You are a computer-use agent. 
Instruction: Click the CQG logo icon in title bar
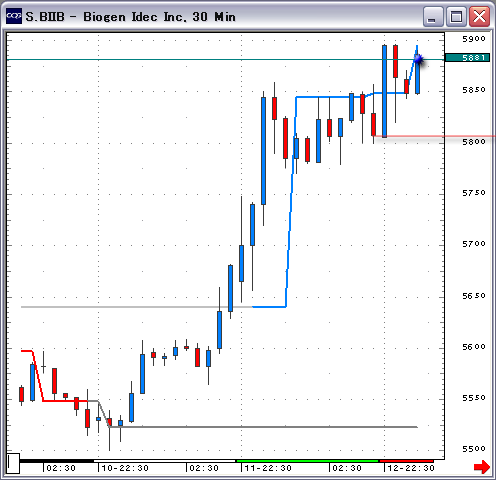(x=14, y=16)
